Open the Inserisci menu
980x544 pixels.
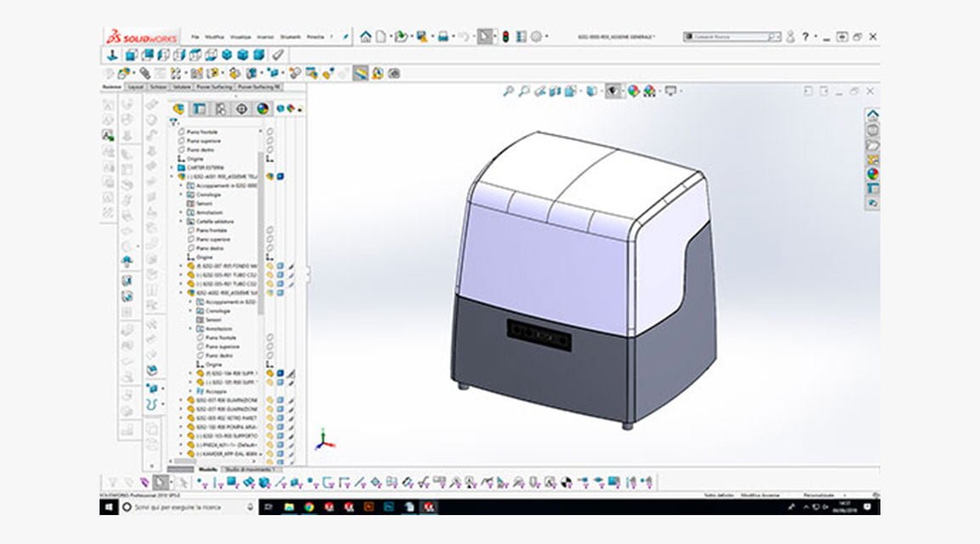pyautogui.click(x=265, y=37)
